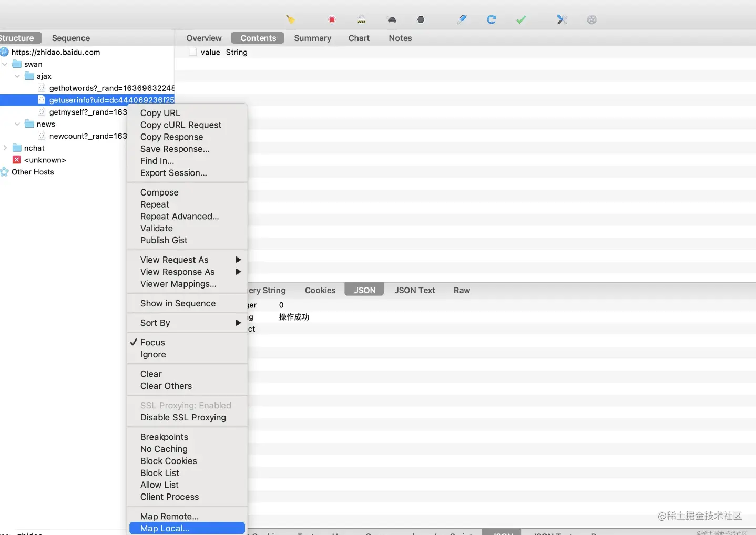Click the news folder icon
This screenshot has height=535, width=756.
pos(29,124)
